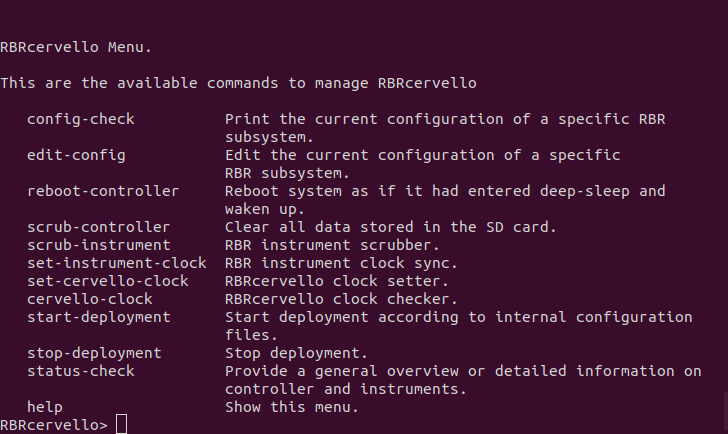Viewport: 728px width, 434px height.
Task: Click the 'RBRcervello Menu.' heading line
Action: click(x=76, y=47)
